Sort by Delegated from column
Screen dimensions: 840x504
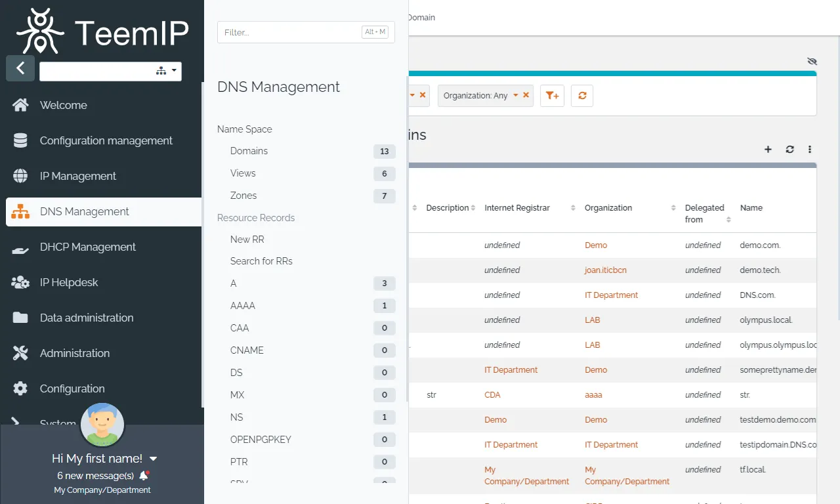click(x=707, y=213)
